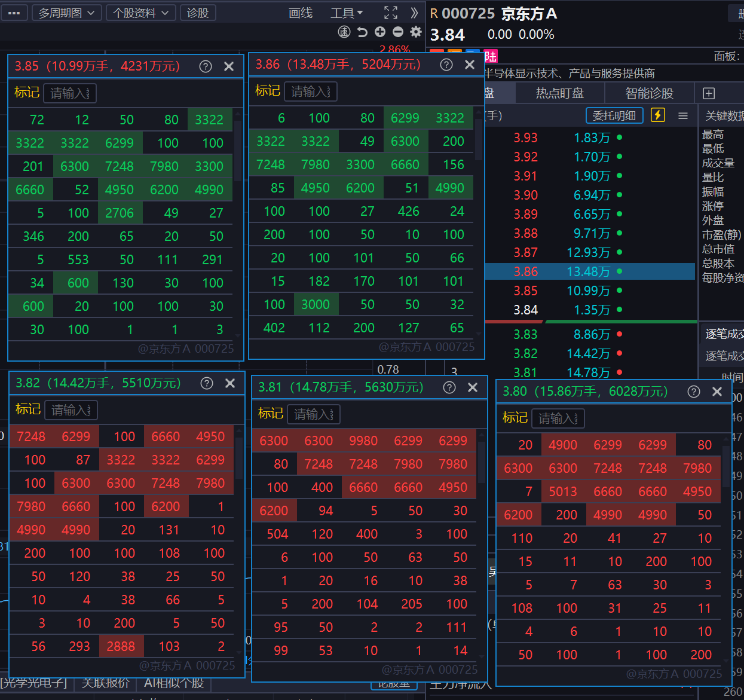The height and width of the screenshot is (700, 744).
Task: Click the 标记 input in 3.80 panel
Action: click(558, 418)
